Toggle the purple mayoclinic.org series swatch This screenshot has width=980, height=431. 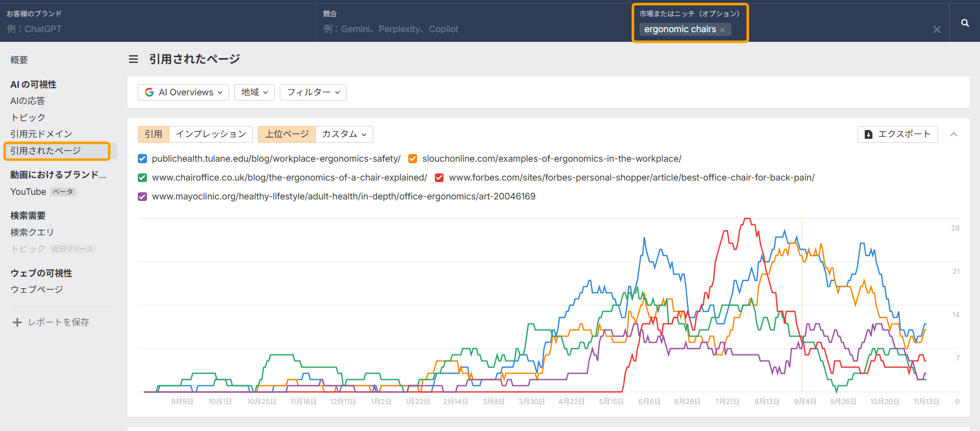coord(142,196)
